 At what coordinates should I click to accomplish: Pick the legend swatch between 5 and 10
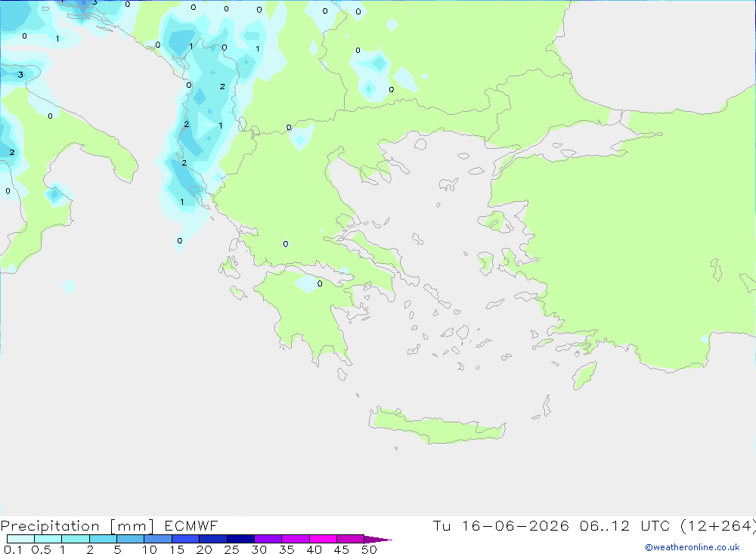point(130,539)
